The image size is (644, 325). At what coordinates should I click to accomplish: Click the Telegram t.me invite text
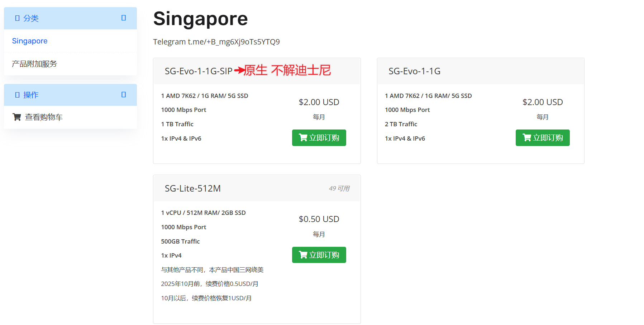216,42
